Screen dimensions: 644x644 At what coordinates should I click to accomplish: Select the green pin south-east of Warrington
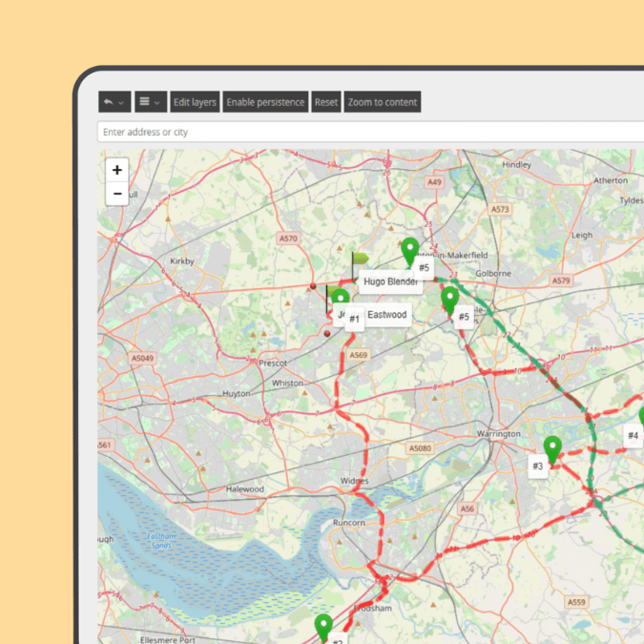pyautogui.click(x=551, y=447)
